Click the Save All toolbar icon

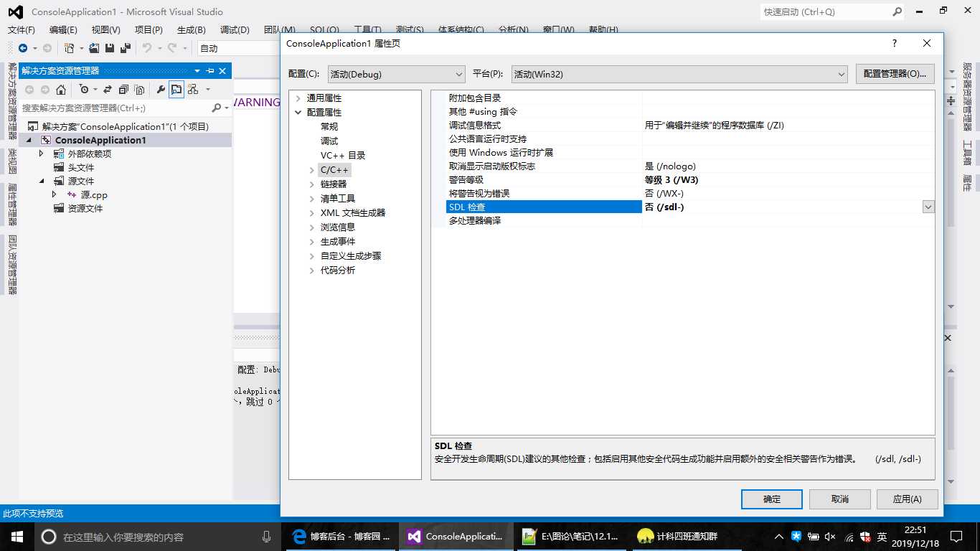(x=125, y=48)
